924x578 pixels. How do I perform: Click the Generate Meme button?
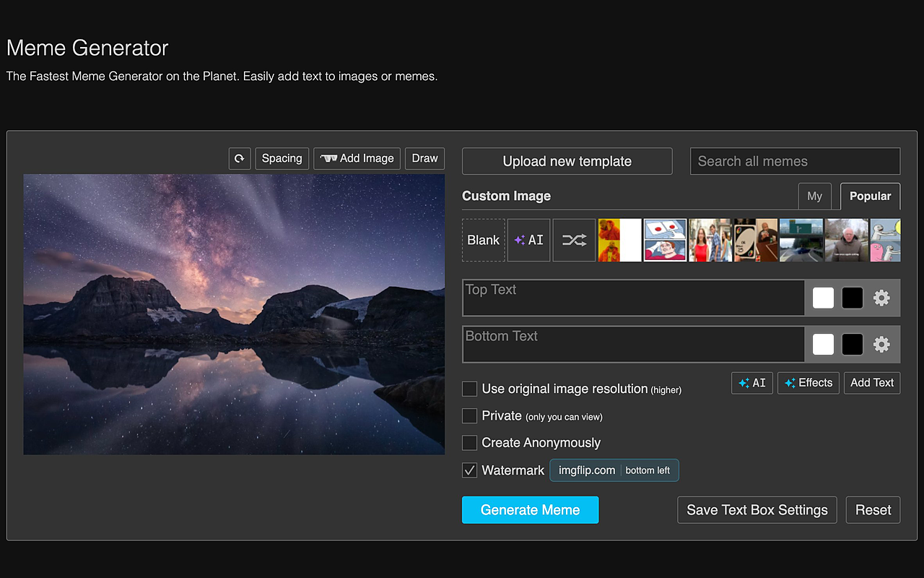pos(531,510)
